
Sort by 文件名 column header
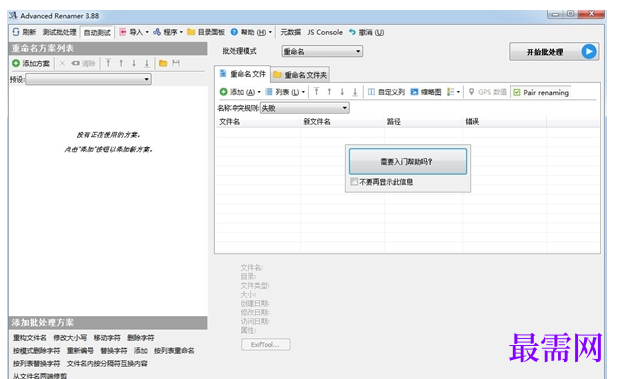click(258, 122)
